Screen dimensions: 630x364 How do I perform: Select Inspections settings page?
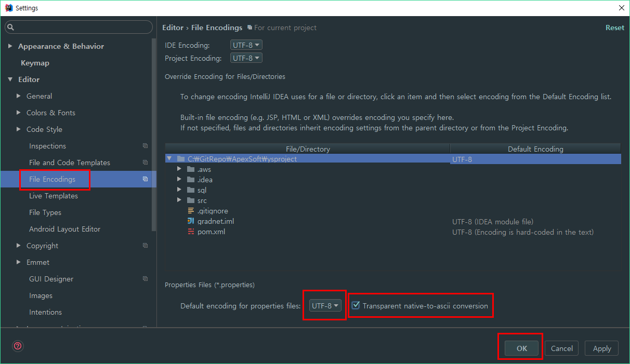47,146
